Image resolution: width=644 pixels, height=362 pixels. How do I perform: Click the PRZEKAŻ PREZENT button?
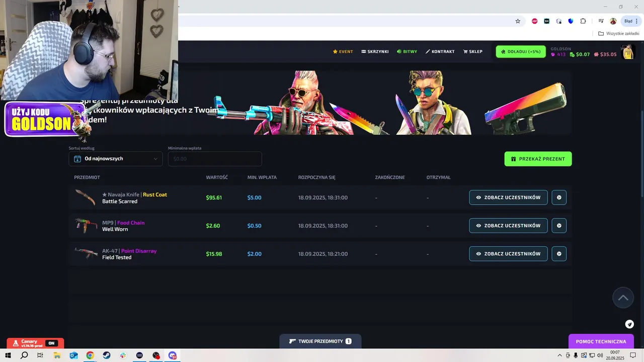tap(538, 159)
